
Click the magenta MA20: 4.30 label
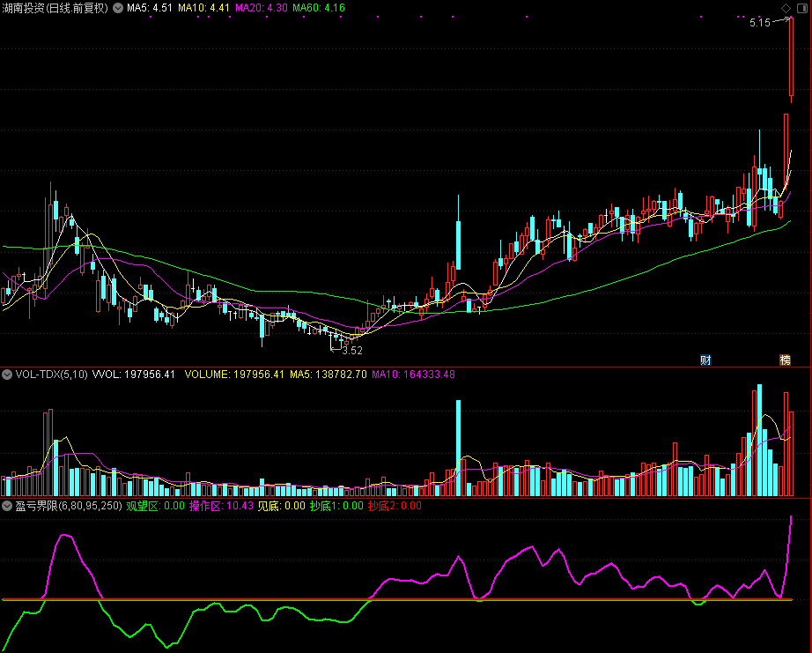click(262, 8)
